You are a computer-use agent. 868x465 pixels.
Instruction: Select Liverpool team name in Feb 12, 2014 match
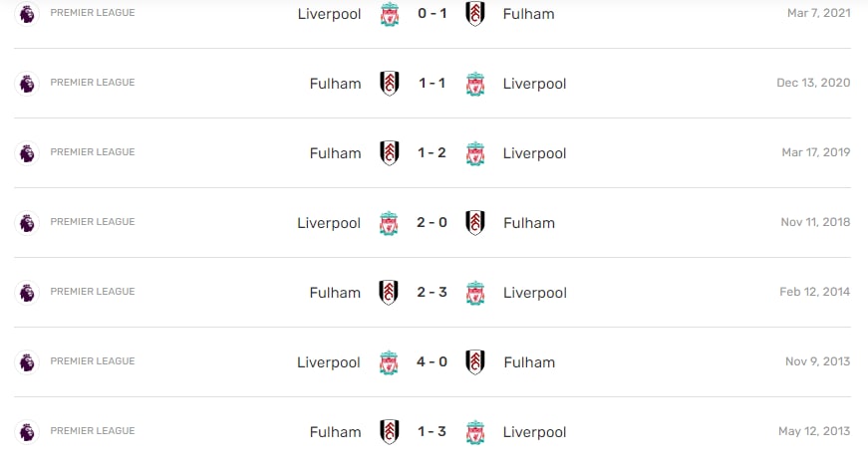click(535, 293)
